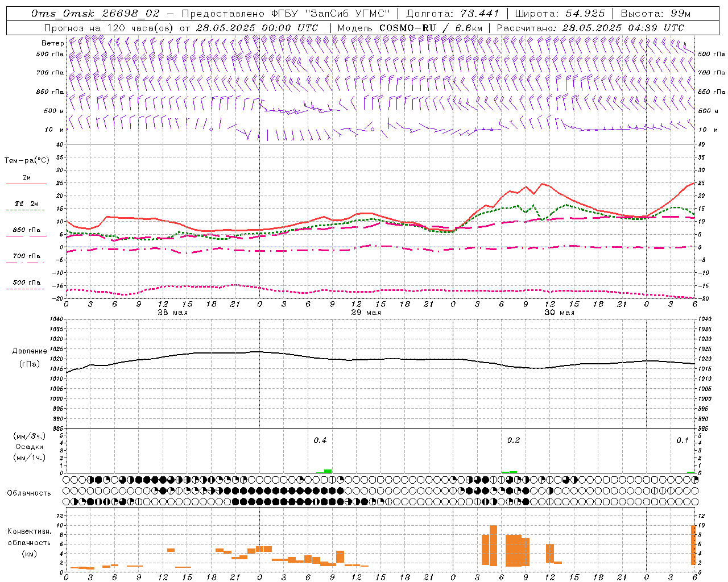Click the Высота: 99м value
728x582 pixels.
point(655,14)
